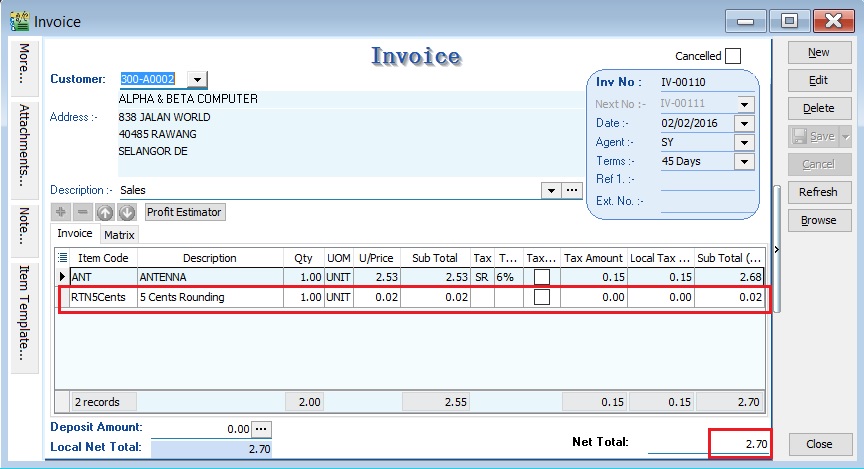The height and width of the screenshot is (469, 864).
Task: Switch to the Matrix tab
Action: coord(120,235)
